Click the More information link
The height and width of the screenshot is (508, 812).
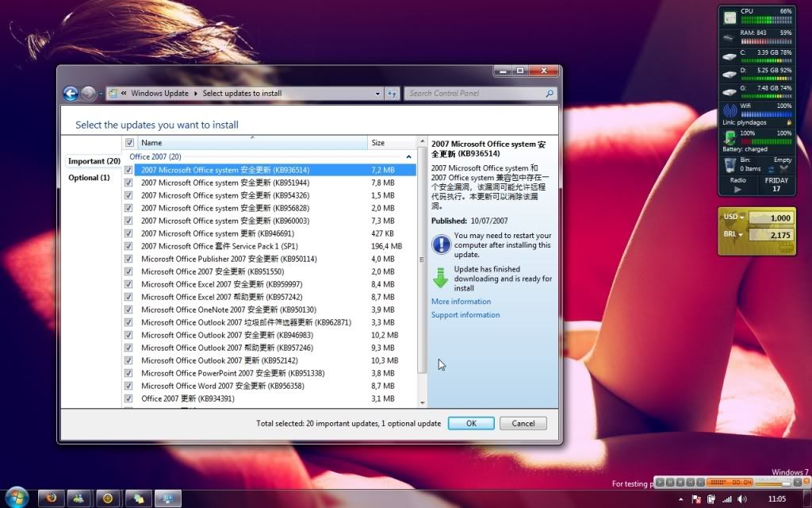pyautogui.click(x=461, y=301)
